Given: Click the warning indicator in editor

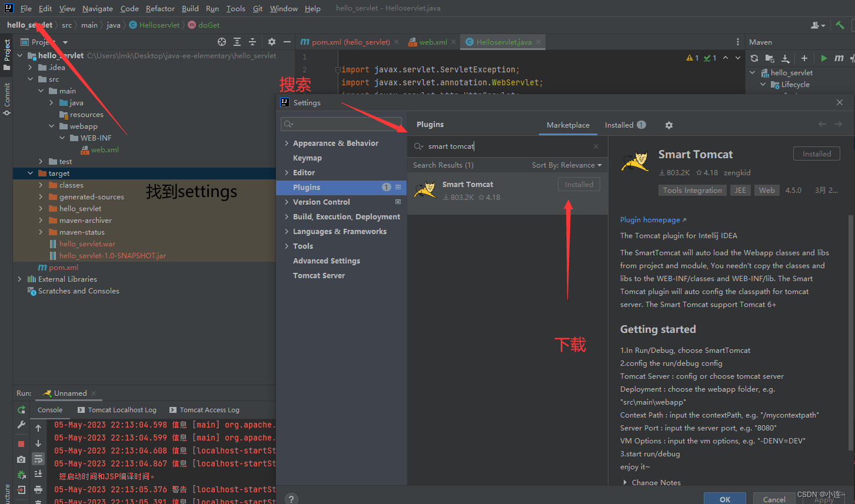Looking at the screenshot, I should click(693, 58).
